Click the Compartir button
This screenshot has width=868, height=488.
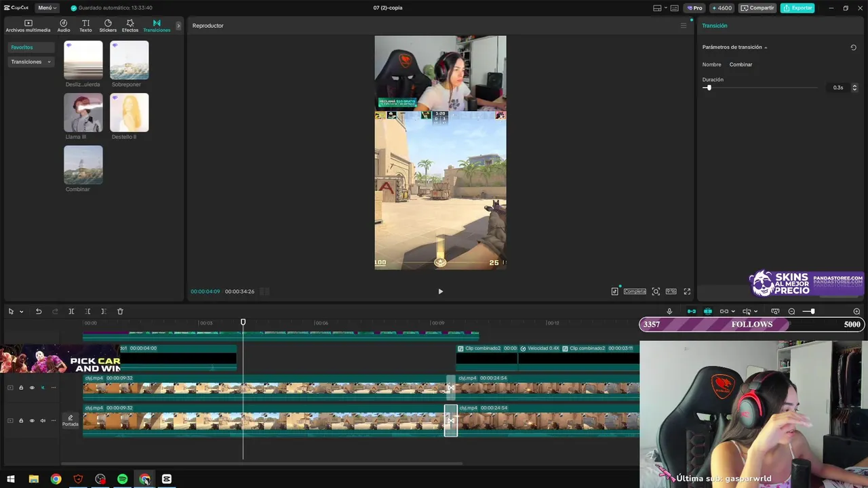coord(757,8)
